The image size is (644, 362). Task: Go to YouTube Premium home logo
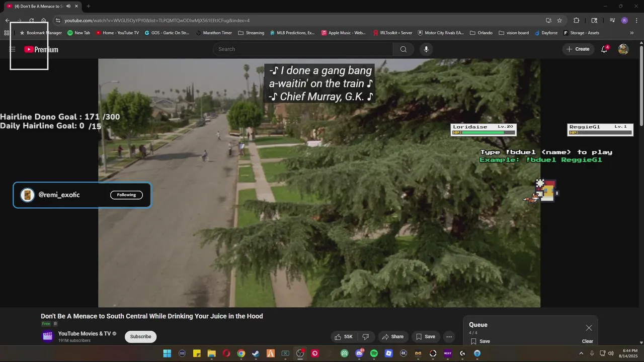click(x=41, y=49)
